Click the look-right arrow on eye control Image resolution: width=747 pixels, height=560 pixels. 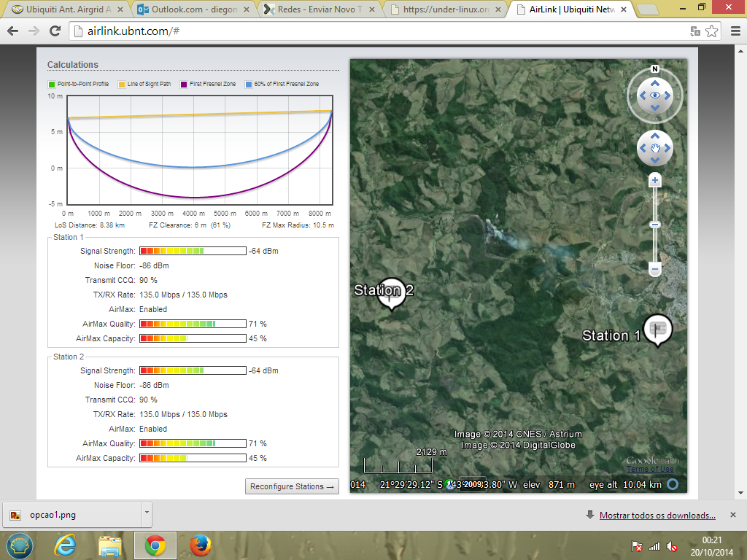(667, 96)
